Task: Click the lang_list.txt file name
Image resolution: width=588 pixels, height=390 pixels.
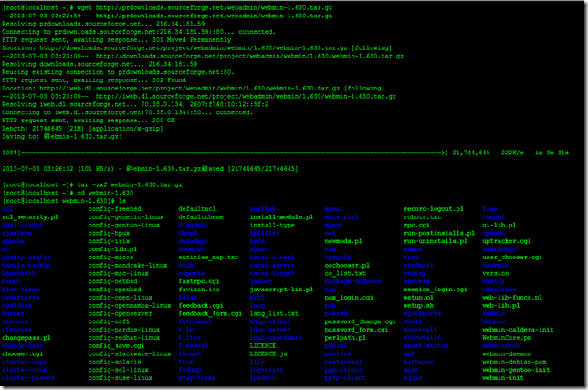Action: (274, 313)
